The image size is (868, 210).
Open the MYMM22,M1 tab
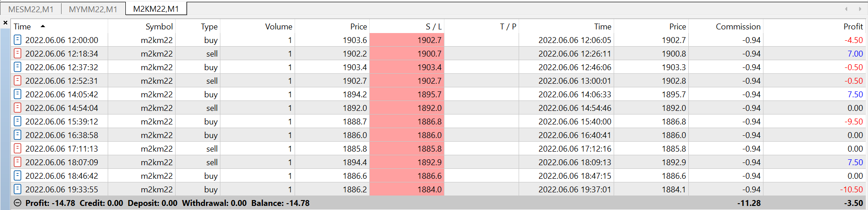point(93,9)
